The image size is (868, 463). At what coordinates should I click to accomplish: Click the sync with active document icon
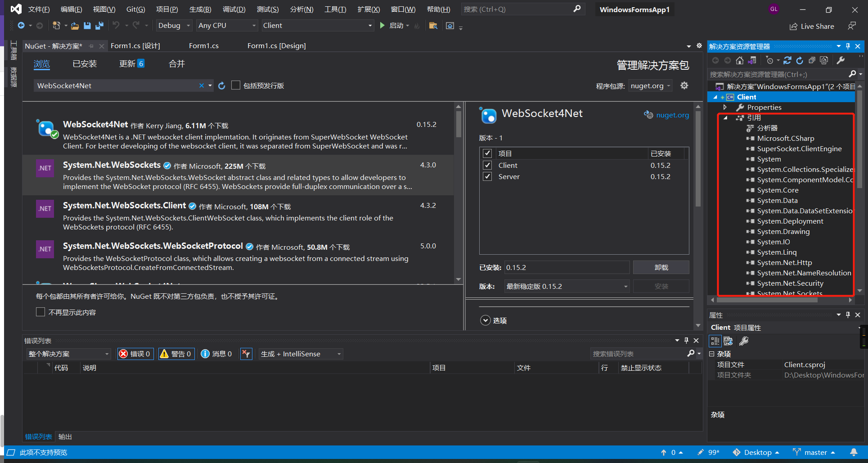click(787, 60)
